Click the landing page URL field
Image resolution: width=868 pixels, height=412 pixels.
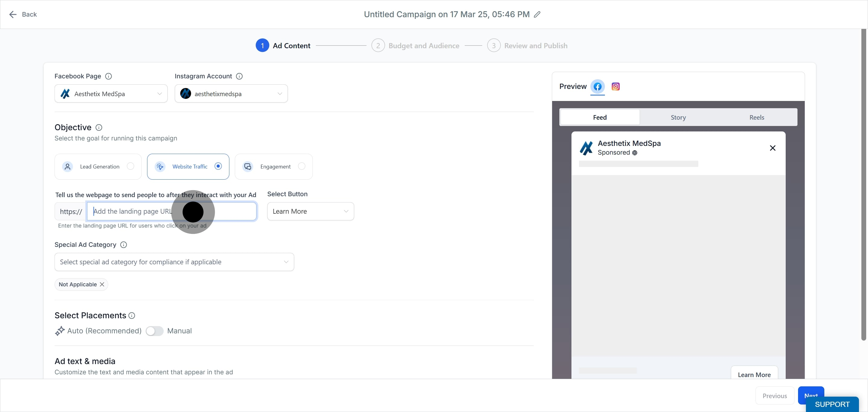coord(171,211)
